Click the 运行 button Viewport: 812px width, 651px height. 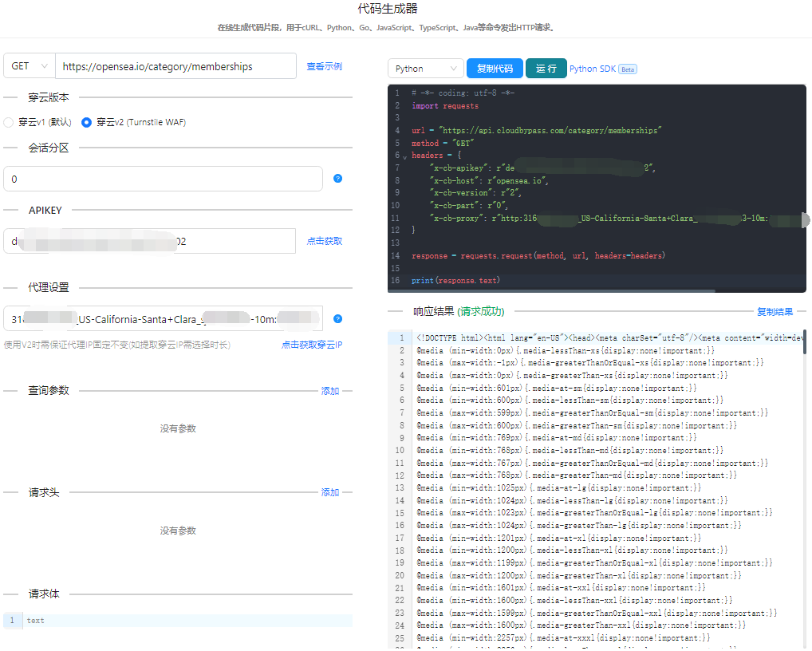tap(546, 69)
